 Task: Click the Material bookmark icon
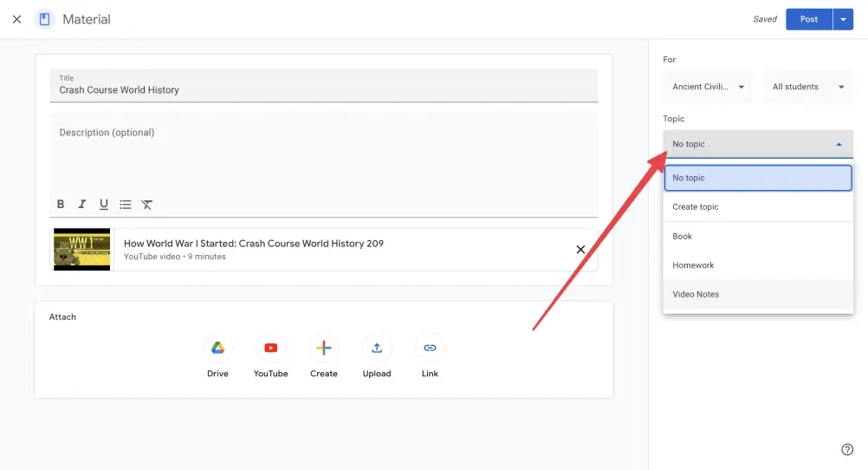[45, 19]
